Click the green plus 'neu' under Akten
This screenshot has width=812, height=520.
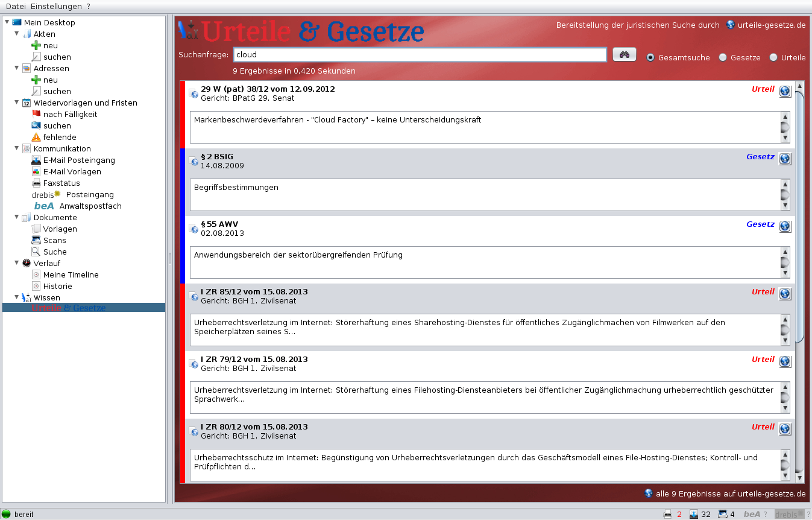point(36,45)
